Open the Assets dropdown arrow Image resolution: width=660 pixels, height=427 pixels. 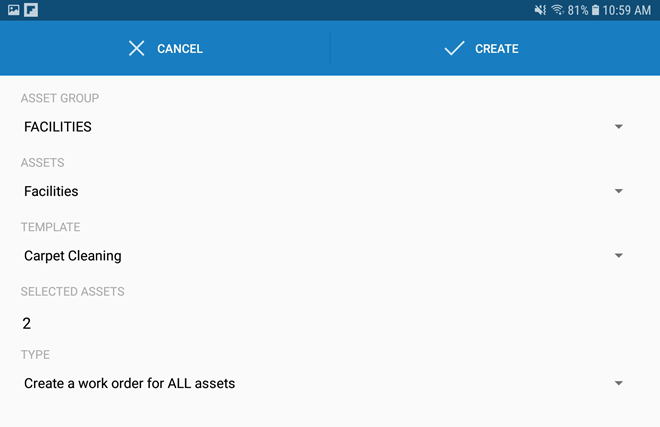tap(619, 191)
